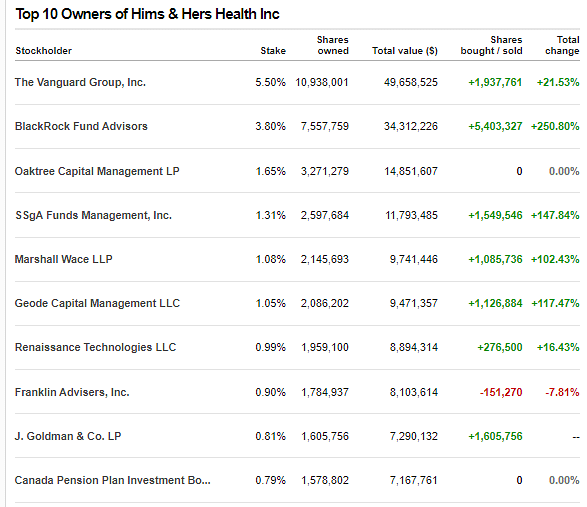Viewport: 587px width, 507px height.
Task: Click total change +102.43%
Action: click(x=555, y=259)
